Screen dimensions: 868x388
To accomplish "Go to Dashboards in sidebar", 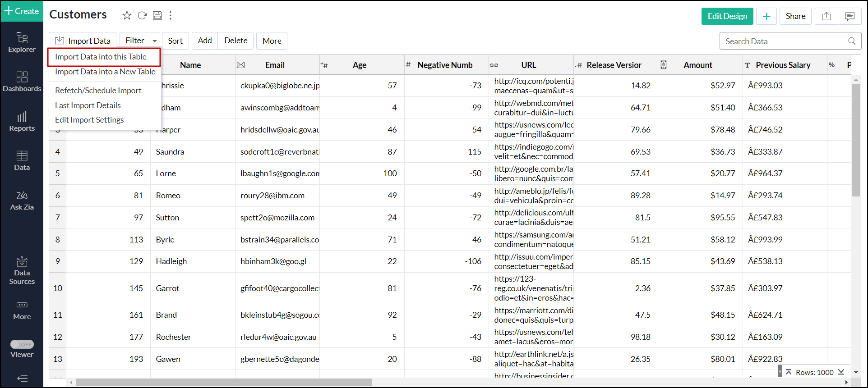I will click(22, 82).
